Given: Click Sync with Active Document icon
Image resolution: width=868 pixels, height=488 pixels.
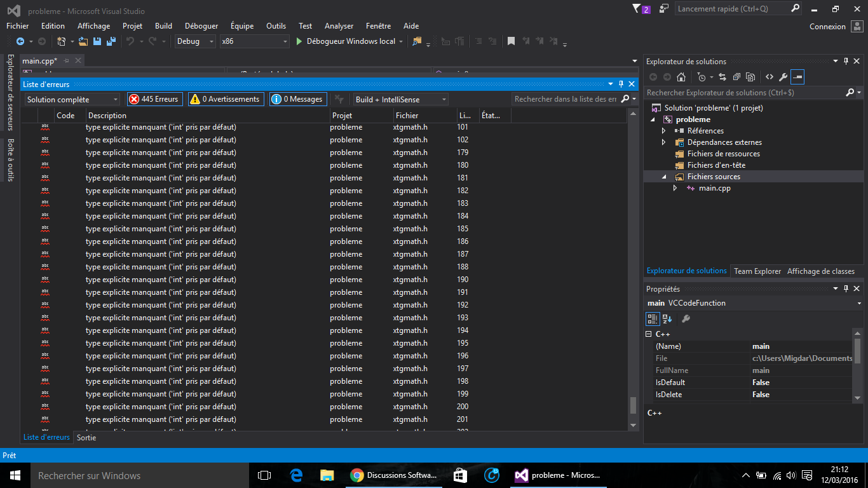Looking at the screenshot, I should click(723, 77).
